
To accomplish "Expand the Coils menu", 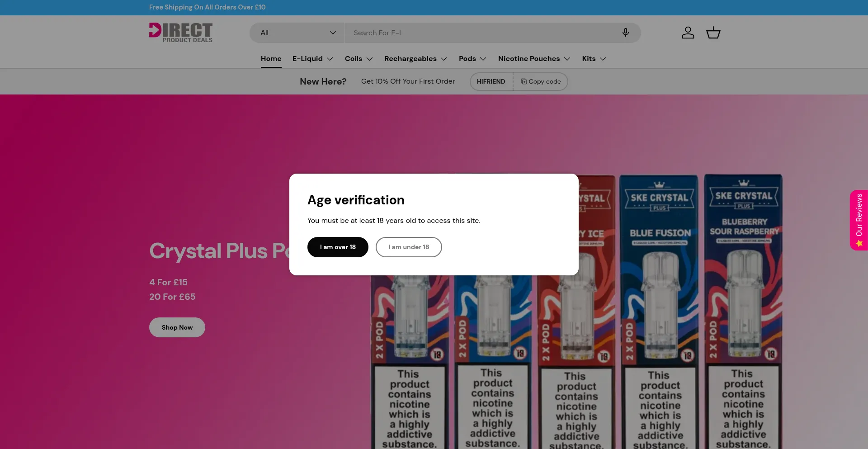I will (x=359, y=59).
